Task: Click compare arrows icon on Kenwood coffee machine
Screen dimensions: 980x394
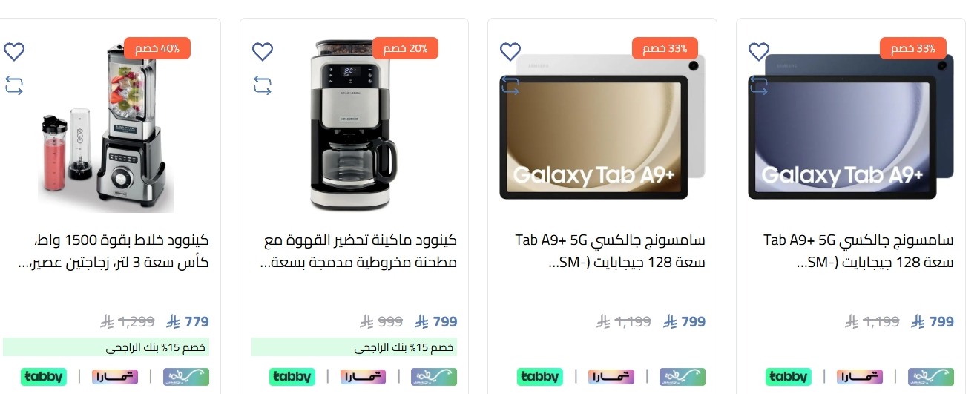Action: [x=263, y=85]
